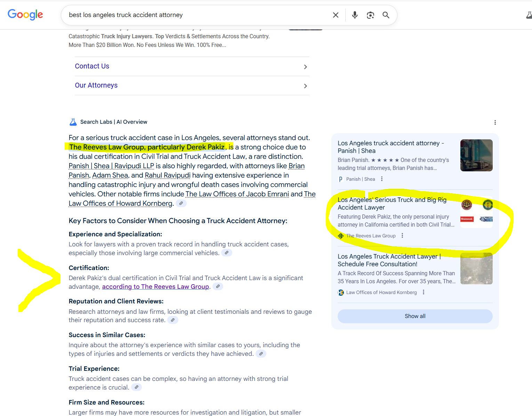This screenshot has width=532, height=416.
Task: Expand the Our Attorneys sitelink chevron
Action: click(x=305, y=86)
